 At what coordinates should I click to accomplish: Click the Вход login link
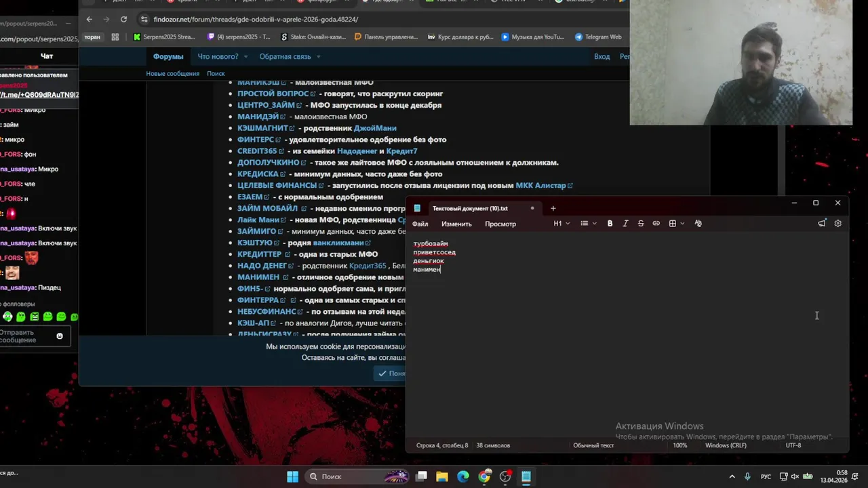point(602,56)
